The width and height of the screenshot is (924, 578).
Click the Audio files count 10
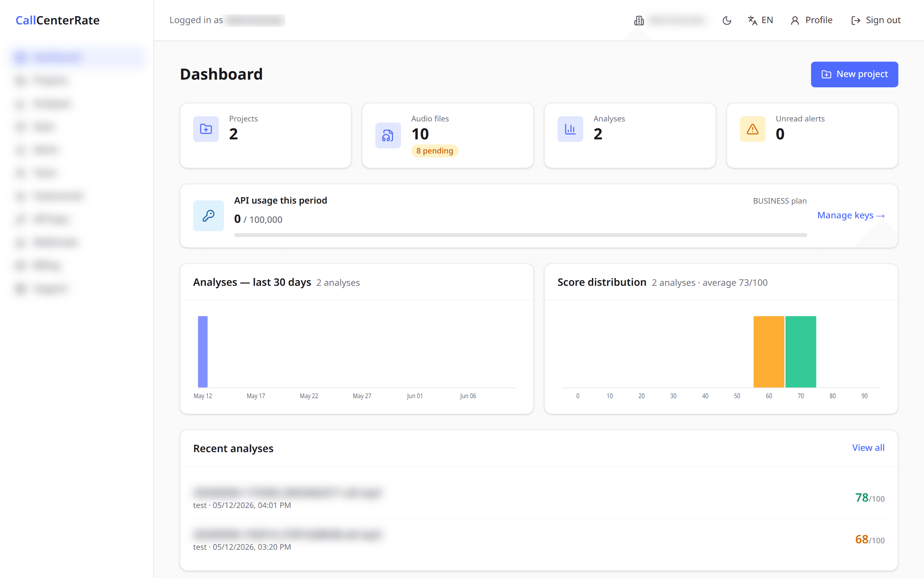tap(420, 134)
